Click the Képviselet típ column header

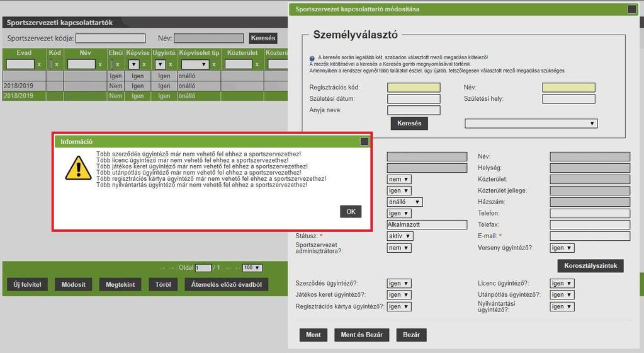199,53
